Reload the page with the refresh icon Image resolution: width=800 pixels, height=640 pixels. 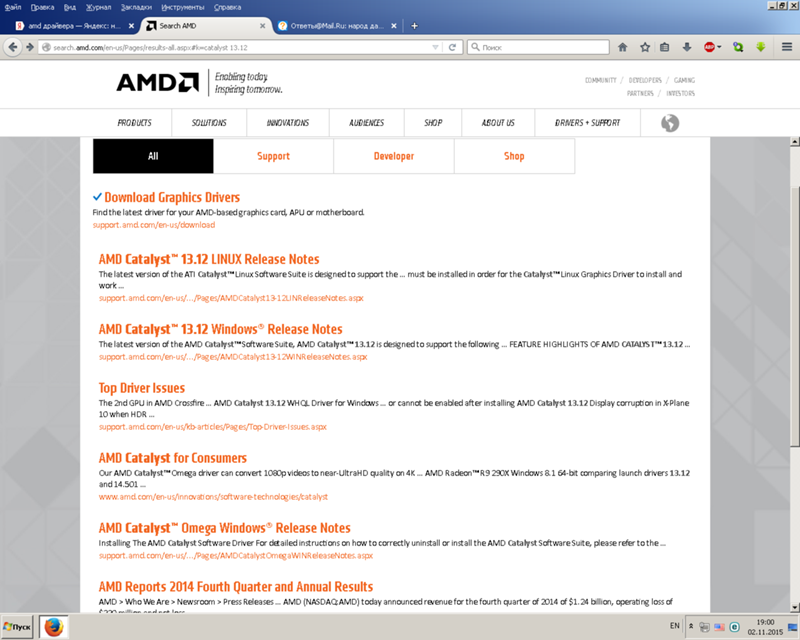(x=452, y=47)
